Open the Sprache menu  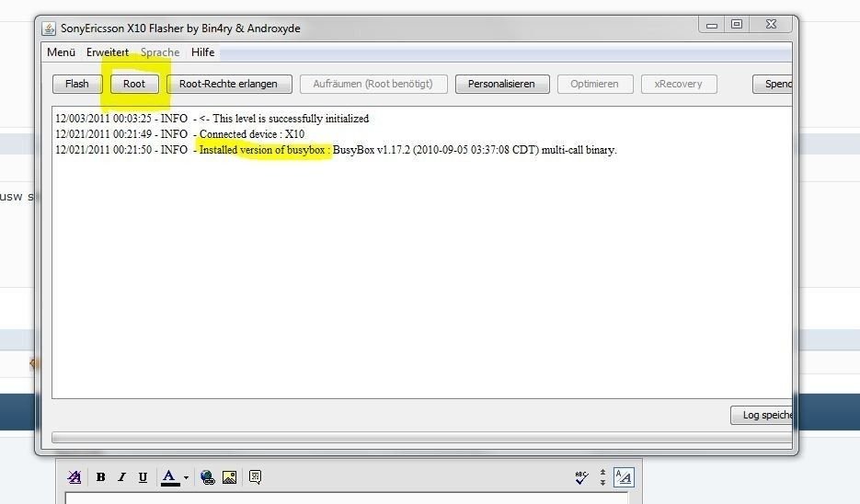(x=160, y=52)
